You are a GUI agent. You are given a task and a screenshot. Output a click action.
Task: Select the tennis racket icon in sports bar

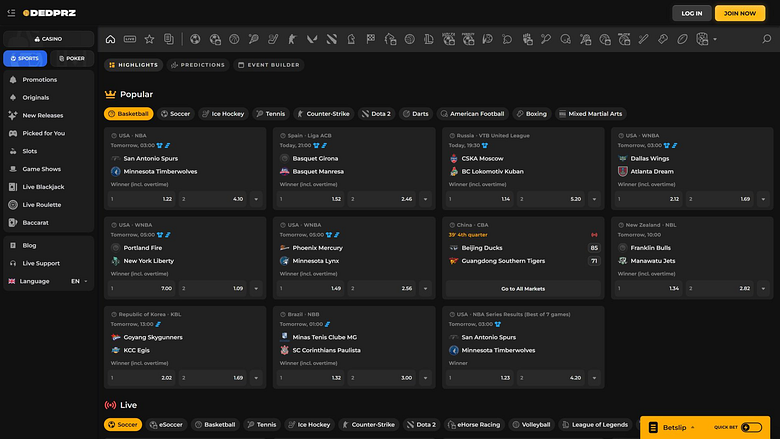254,39
